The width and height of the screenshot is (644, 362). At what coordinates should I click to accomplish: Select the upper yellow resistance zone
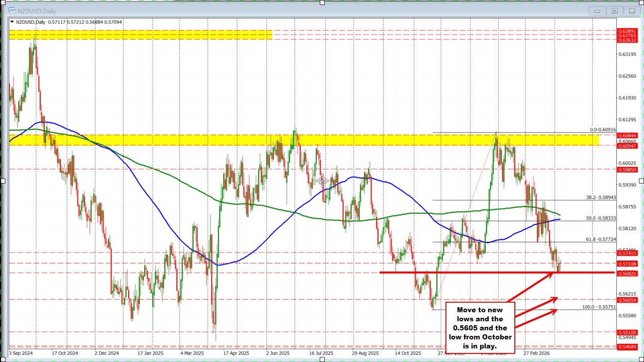coord(141,34)
